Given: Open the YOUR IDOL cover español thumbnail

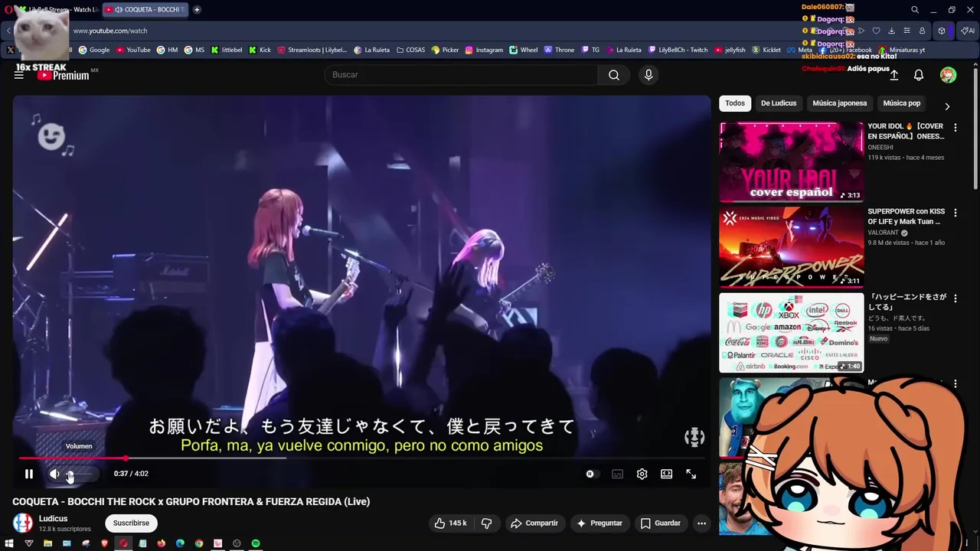Looking at the screenshot, I should pyautogui.click(x=792, y=161).
